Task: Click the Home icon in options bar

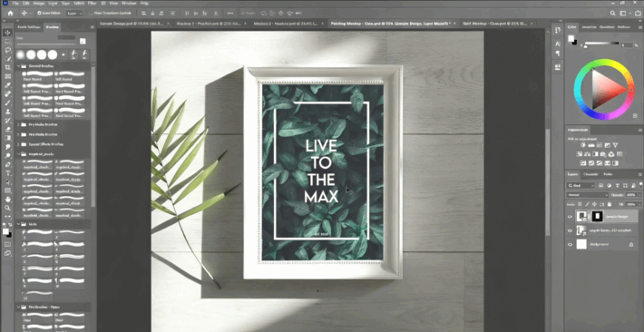Action: 10,13
